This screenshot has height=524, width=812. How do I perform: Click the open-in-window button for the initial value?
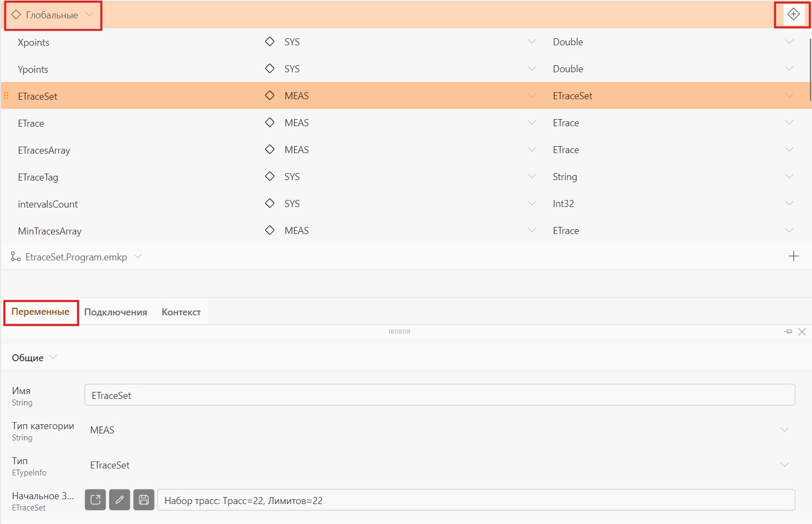pyautogui.click(x=95, y=500)
